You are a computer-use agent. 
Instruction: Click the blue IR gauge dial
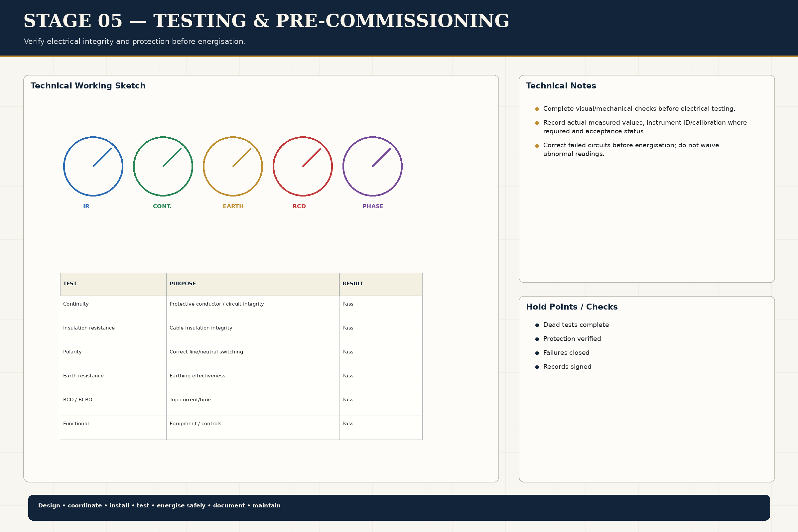(93, 166)
